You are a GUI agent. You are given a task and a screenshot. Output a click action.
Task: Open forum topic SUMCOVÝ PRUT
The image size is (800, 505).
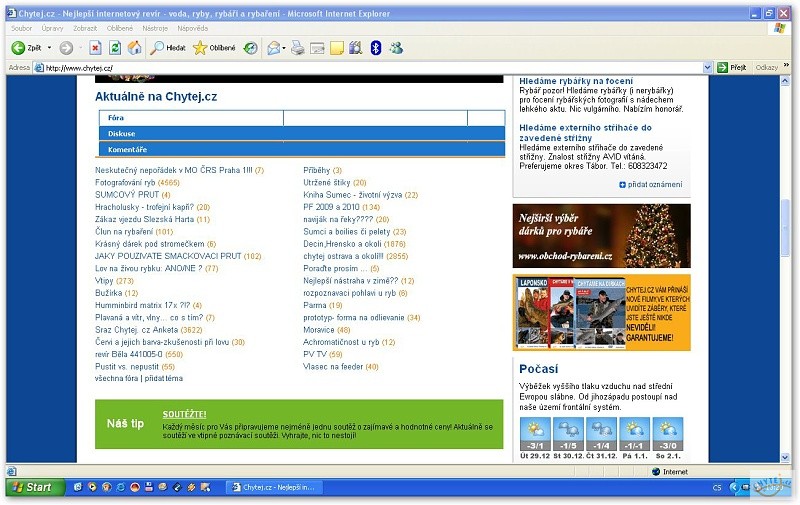coord(127,195)
